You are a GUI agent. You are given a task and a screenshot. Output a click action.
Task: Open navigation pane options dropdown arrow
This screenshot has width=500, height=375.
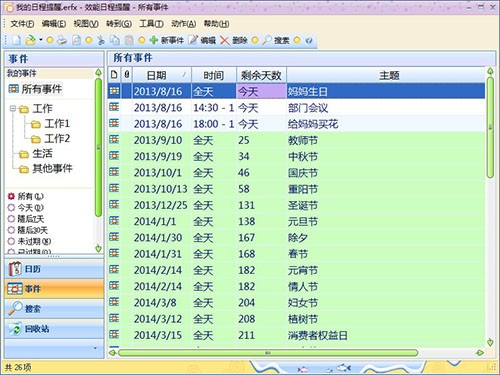[95, 348]
